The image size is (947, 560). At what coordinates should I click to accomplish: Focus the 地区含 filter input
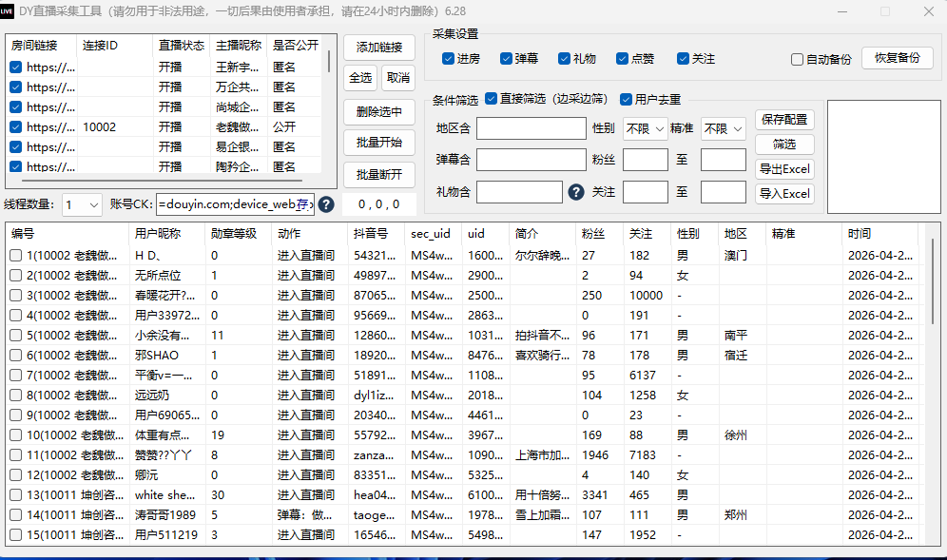531,128
